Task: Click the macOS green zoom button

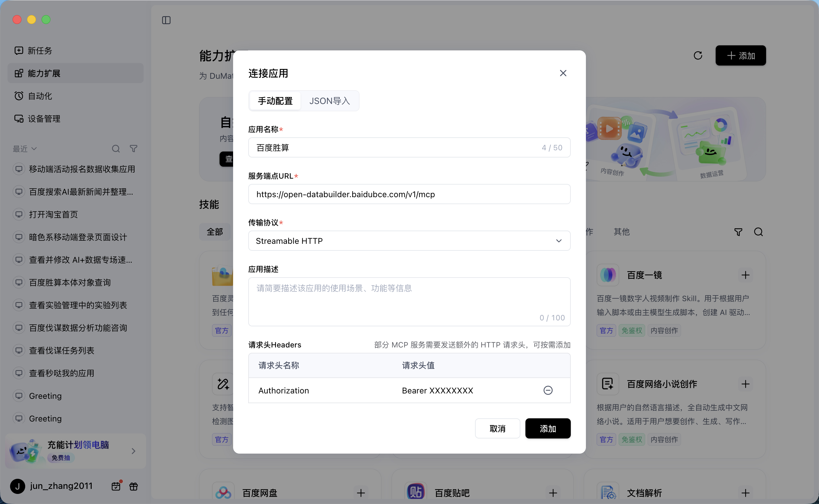Action: (x=46, y=20)
